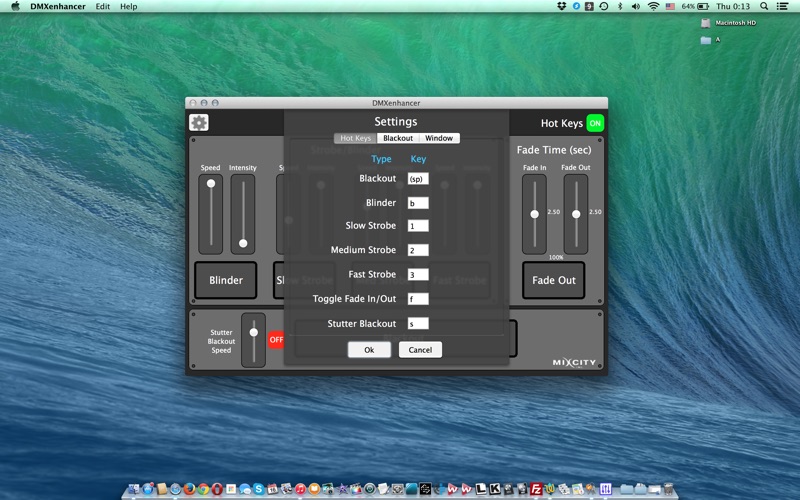This screenshot has width=800, height=500.
Task: Click the Blinder key field
Action: coord(418,203)
